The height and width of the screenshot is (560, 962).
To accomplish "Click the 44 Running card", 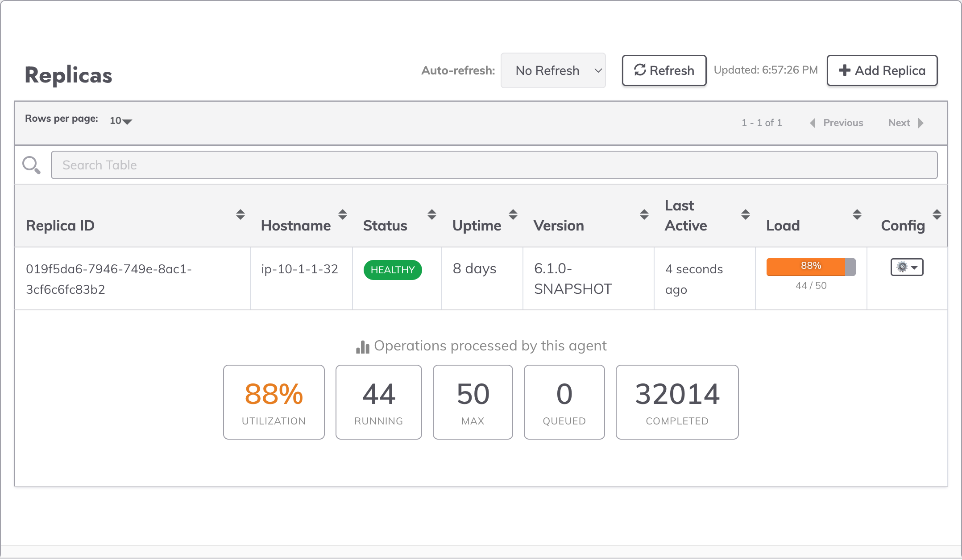I will (379, 402).
